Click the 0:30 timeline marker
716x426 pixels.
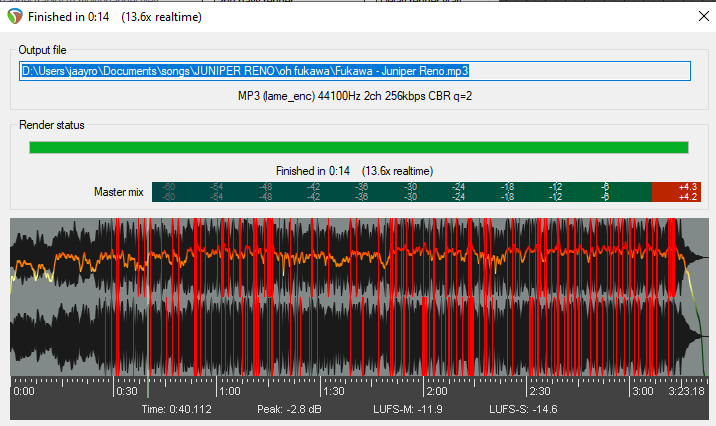point(126,392)
